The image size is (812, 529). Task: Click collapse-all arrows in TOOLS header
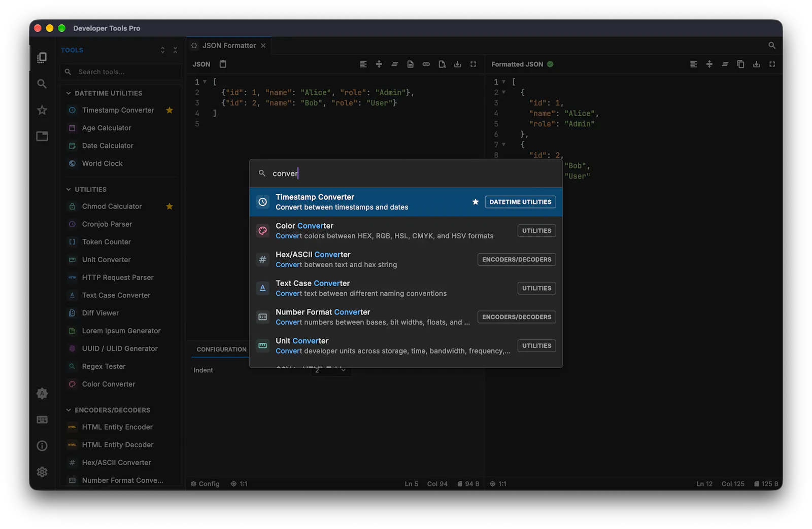click(x=175, y=50)
